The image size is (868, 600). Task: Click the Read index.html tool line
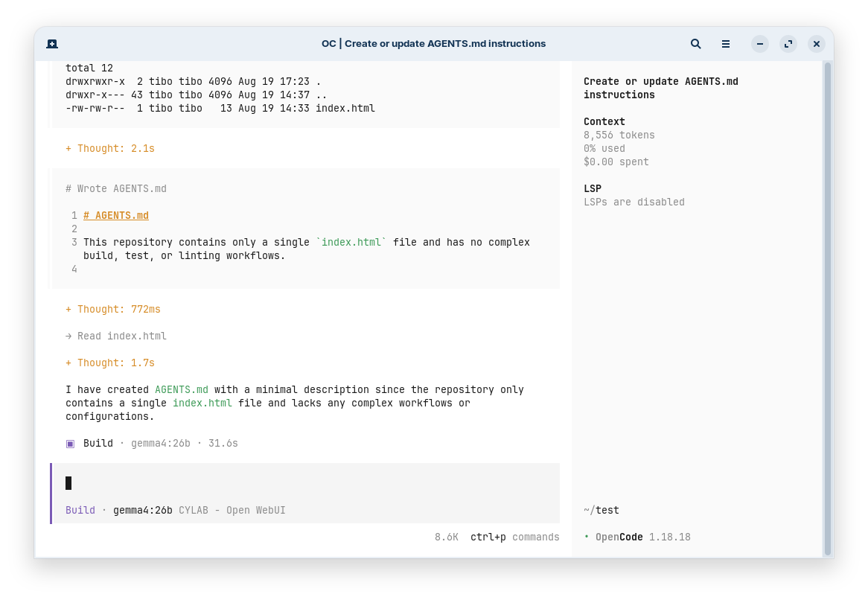116,336
